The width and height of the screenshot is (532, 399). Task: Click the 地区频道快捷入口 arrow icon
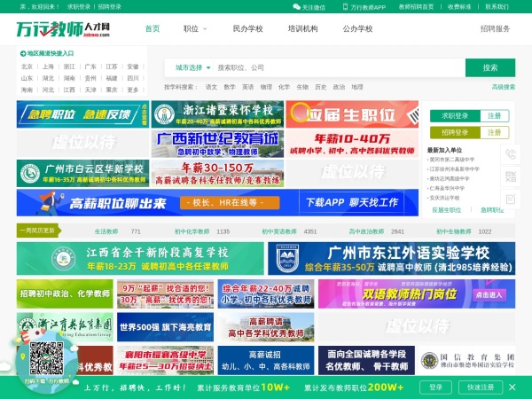point(23,53)
